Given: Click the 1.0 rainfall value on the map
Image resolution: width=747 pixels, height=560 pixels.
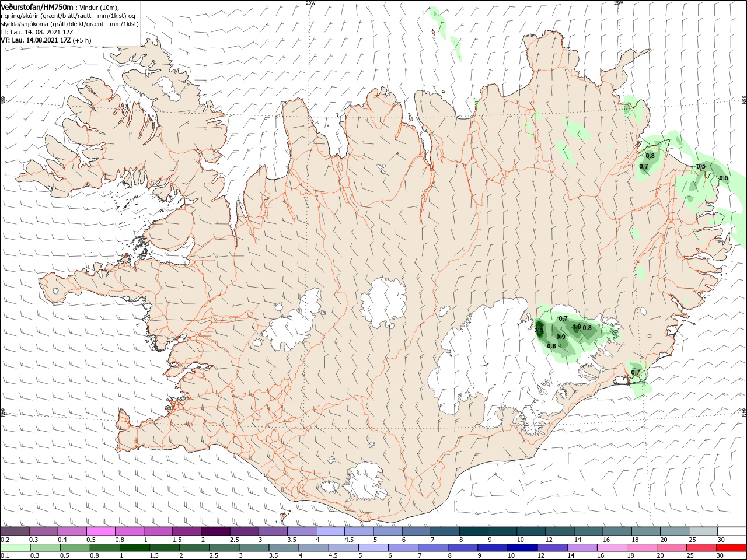Looking at the screenshot, I should tap(576, 327).
